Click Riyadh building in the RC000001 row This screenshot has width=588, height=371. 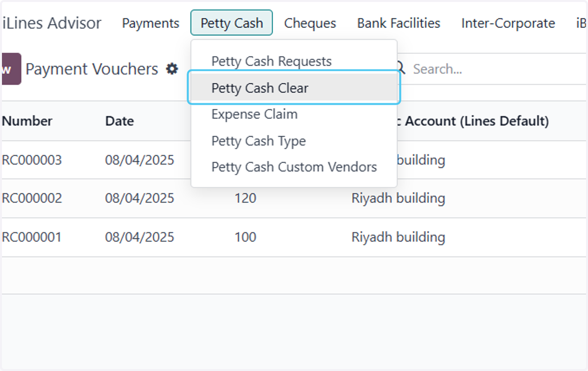[x=398, y=237]
